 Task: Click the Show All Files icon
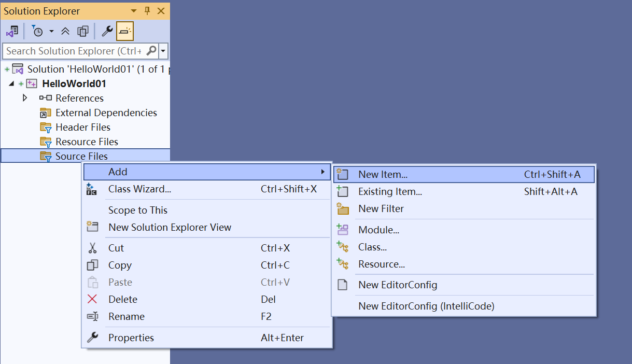(x=82, y=32)
